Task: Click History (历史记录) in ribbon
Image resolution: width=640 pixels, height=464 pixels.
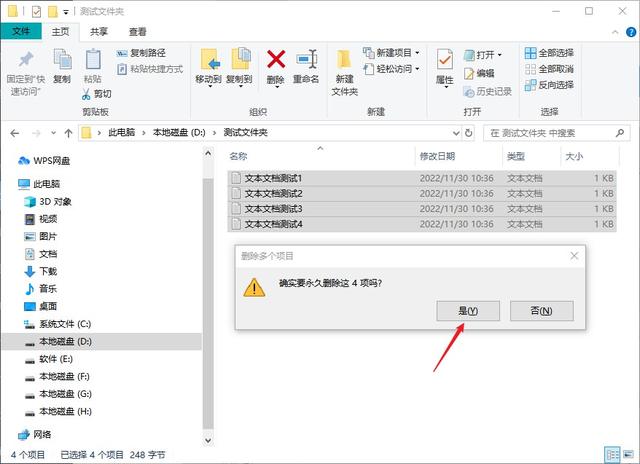Action: click(x=487, y=91)
